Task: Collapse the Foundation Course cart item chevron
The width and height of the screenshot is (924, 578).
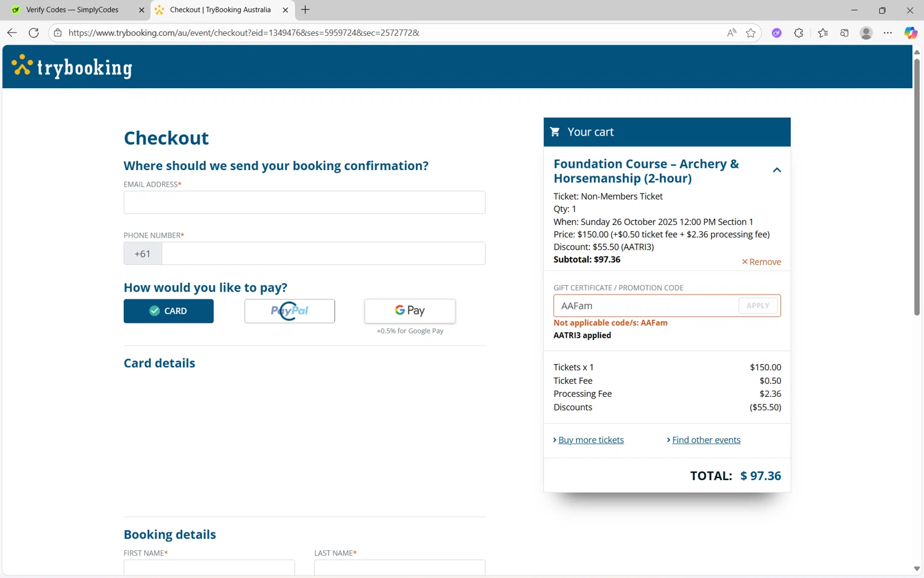Action: click(x=777, y=170)
